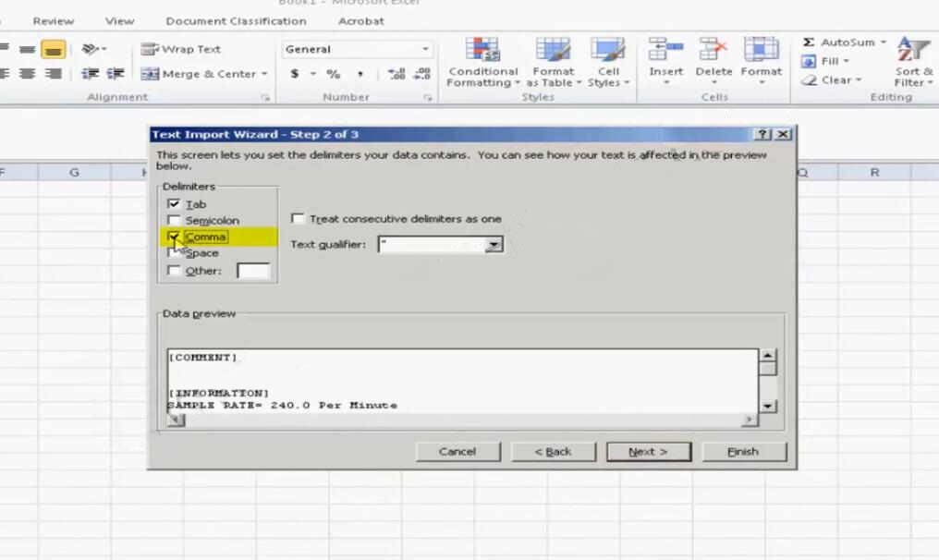Click the Format cells icon
The height and width of the screenshot is (560, 939).
point(761,49)
